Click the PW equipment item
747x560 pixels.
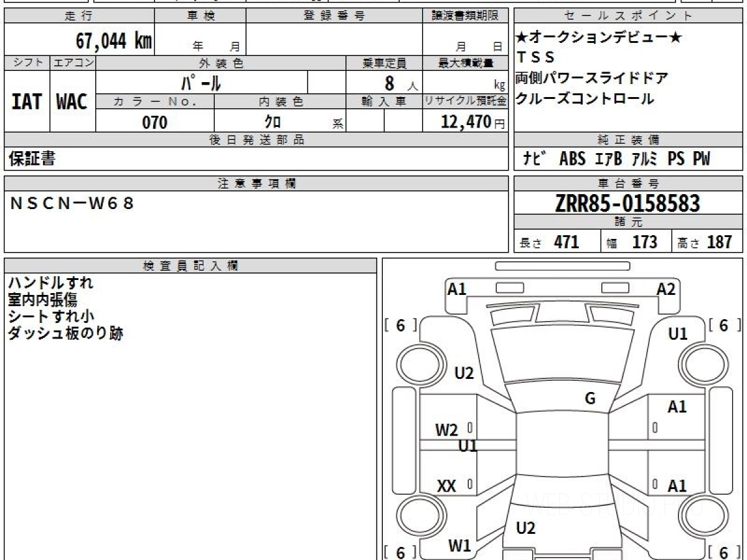[701, 159]
